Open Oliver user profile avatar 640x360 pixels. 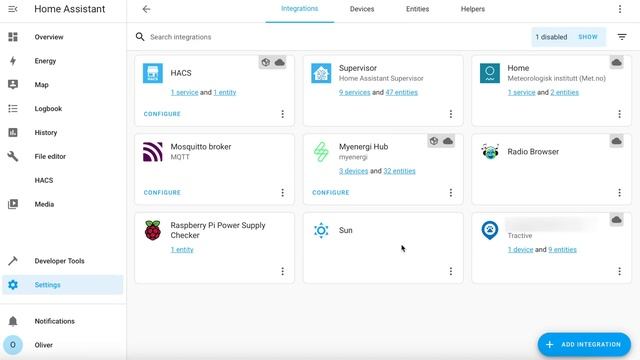click(x=13, y=345)
